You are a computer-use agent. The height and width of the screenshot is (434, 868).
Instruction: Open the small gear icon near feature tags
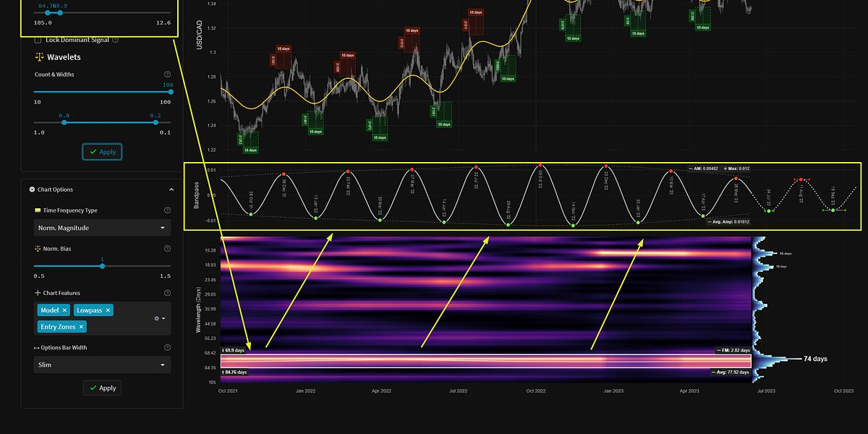(x=157, y=318)
